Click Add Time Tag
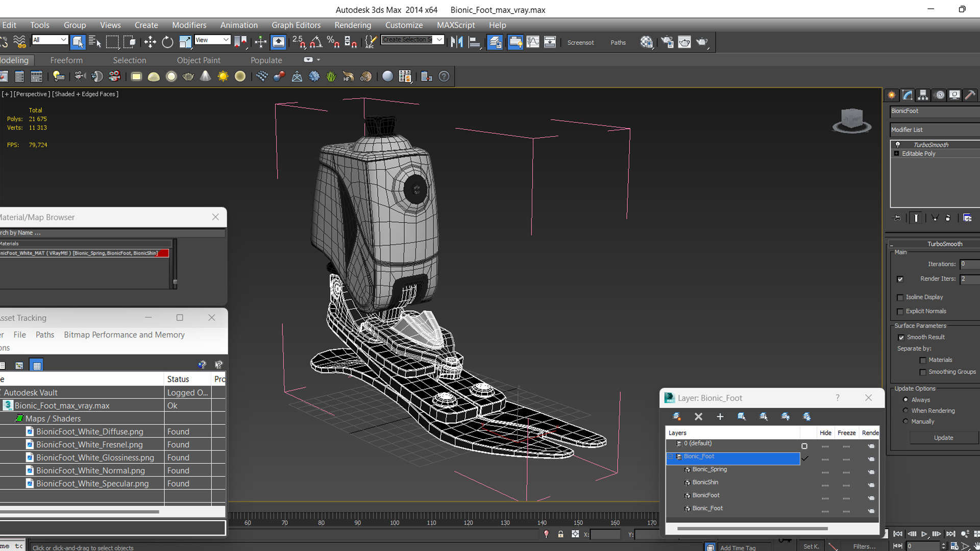980x551 pixels. (x=738, y=547)
